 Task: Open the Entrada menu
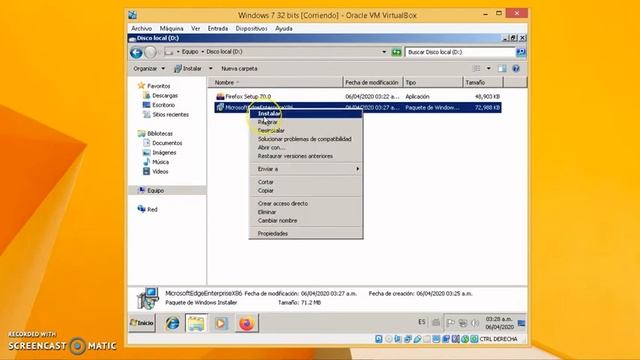tap(218, 29)
